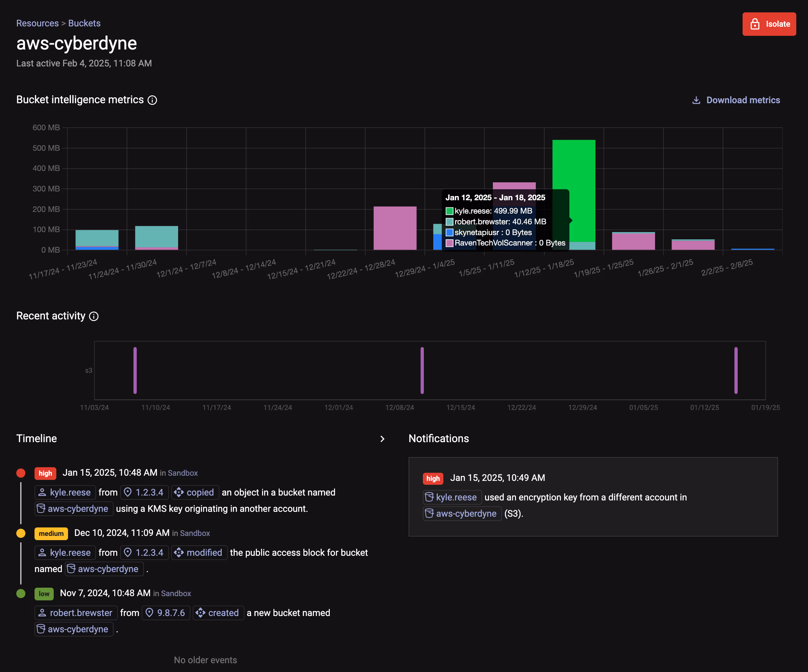Go to Buckets breadcrumb
808x672 pixels.
84,23
